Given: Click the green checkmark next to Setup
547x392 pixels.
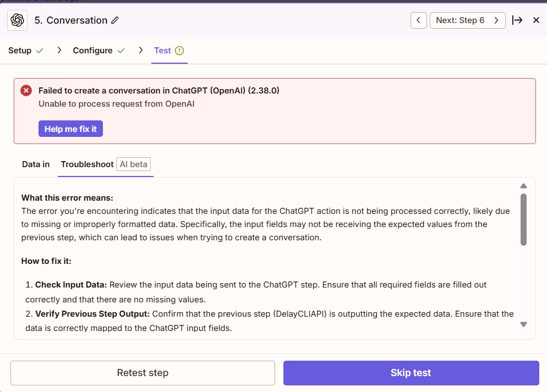Looking at the screenshot, I should point(40,51).
